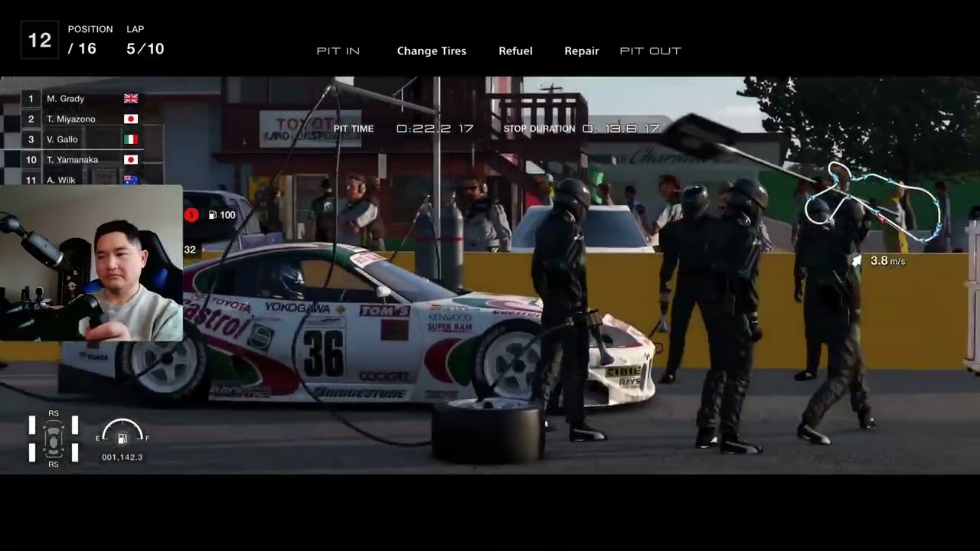Screen dimensions: 980x551
Task: Select leaderboard row V. Gallo
Action: coord(82,139)
